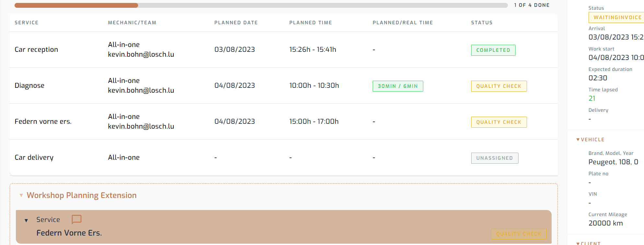Open the Federn vorne ers. table row
Screen dimensions: 644x245
click(x=43, y=122)
